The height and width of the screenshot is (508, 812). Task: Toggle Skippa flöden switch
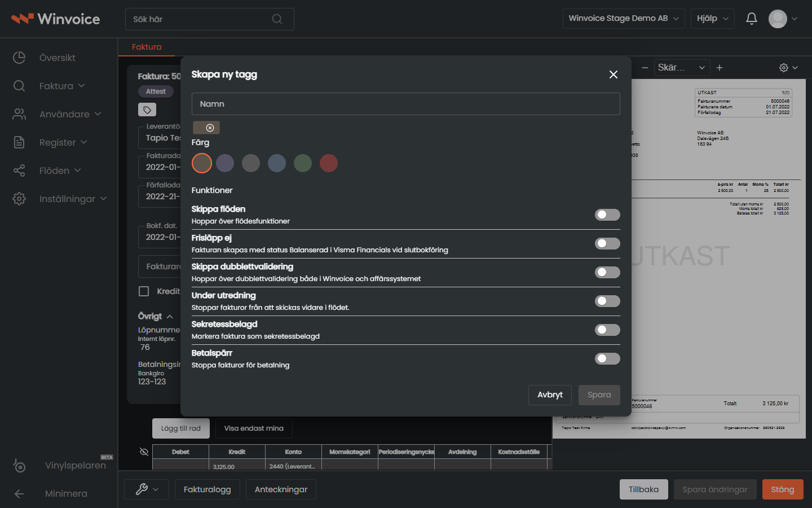pos(607,214)
